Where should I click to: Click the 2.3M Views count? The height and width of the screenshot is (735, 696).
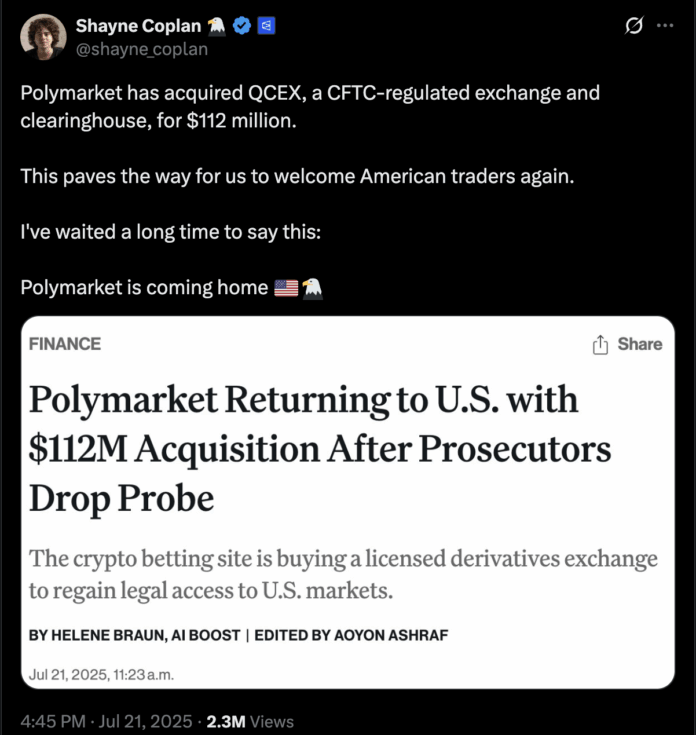[251, 720]
